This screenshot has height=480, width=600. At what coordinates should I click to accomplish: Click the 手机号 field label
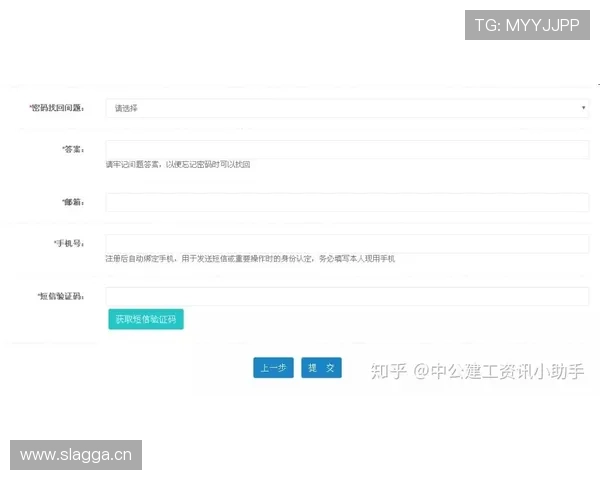(x=69, y=243)
